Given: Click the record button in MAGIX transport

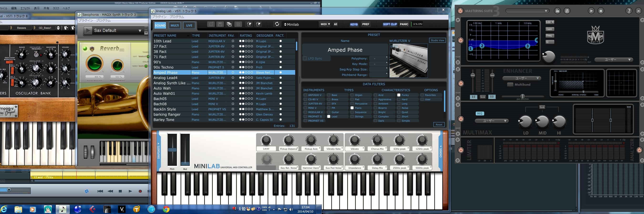Looking at the screenshot, I should pos(140,191).
